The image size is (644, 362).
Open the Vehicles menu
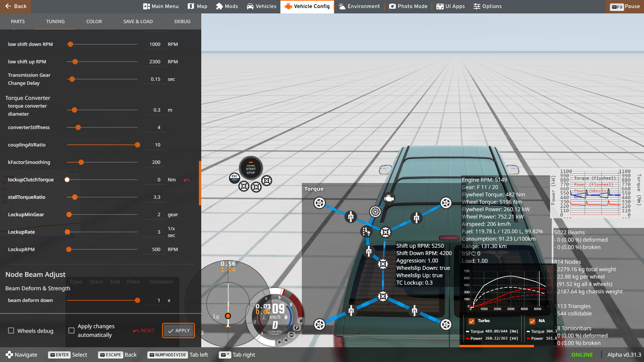(x=262, y=6)
